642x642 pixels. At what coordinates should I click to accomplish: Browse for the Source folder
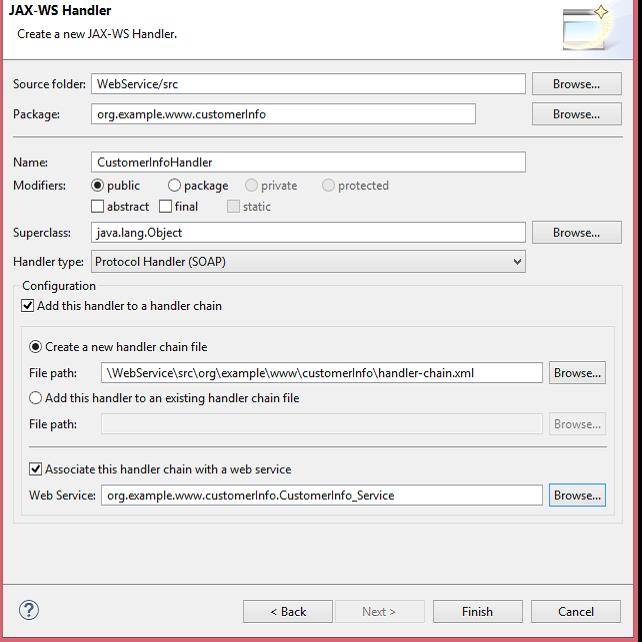[x=576, y=84]
